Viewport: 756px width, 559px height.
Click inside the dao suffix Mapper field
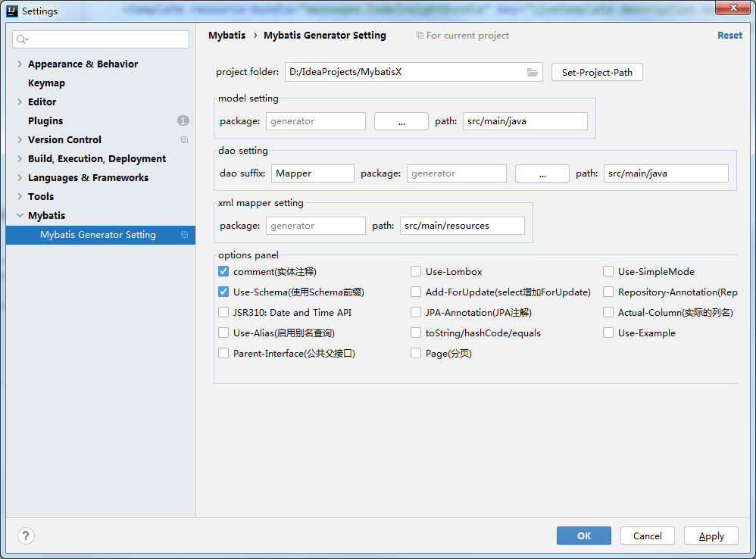tap(312, 173)
